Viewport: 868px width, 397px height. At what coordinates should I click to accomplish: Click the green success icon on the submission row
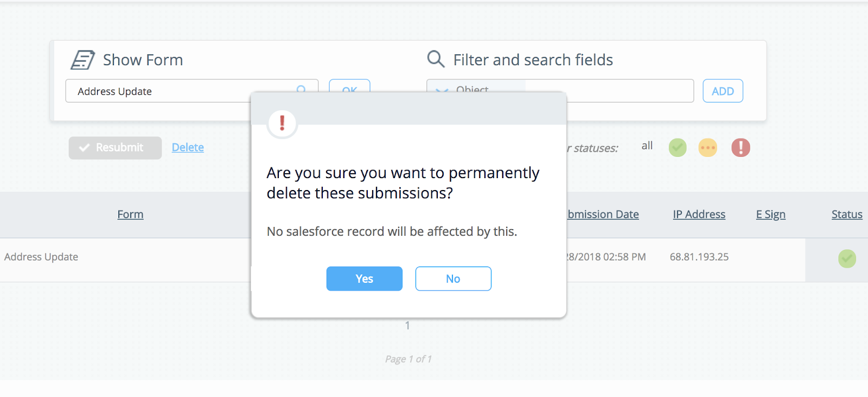tap(847, 259)
